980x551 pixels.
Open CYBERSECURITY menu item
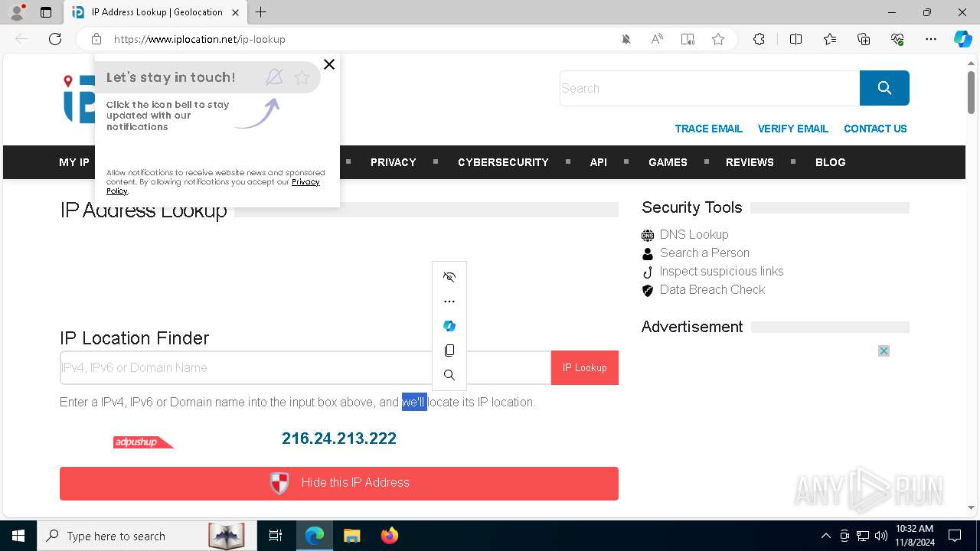click(x=503, y=162)
